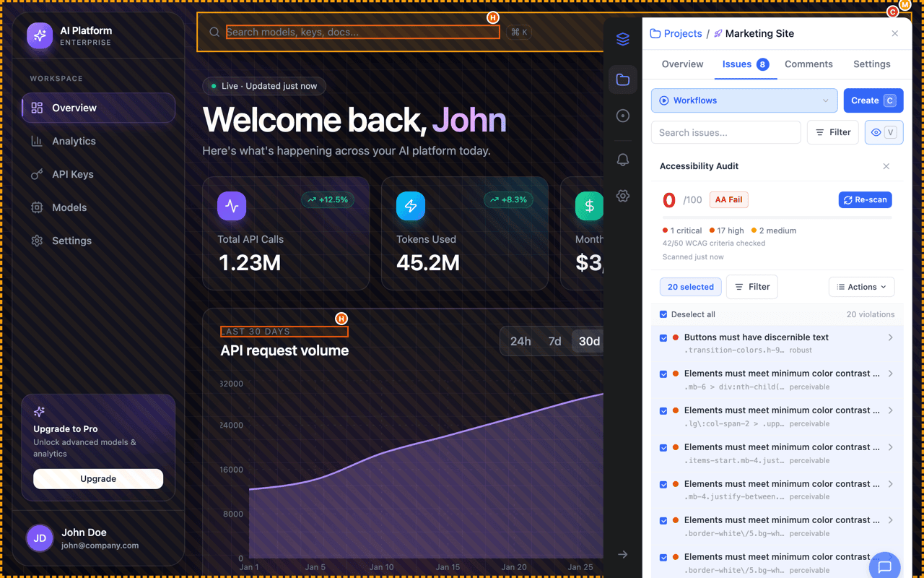Uncheck the .mb-6 > div:nth-child violation checkbox

coord(663,374)
